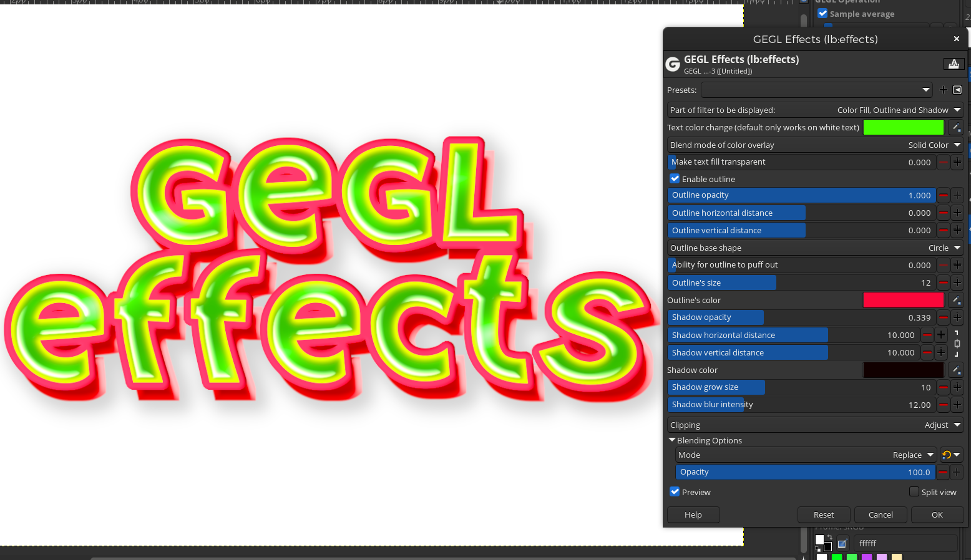This screenshot has height=560, width=971.
Task: Decrease Outline horizontal distance with minus
Action: (944, 213)
